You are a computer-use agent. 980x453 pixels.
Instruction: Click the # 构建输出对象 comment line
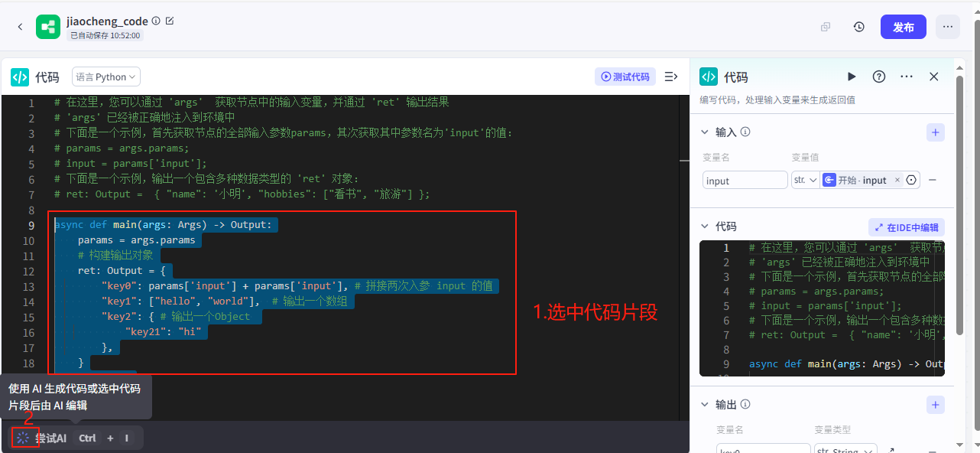point(115,256)
